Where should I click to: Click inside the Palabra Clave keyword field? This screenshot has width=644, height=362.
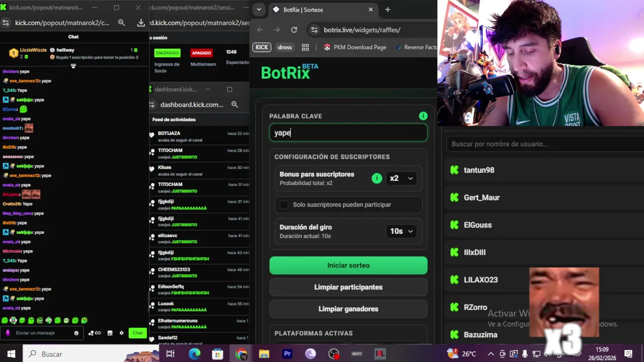click(348, 133)
